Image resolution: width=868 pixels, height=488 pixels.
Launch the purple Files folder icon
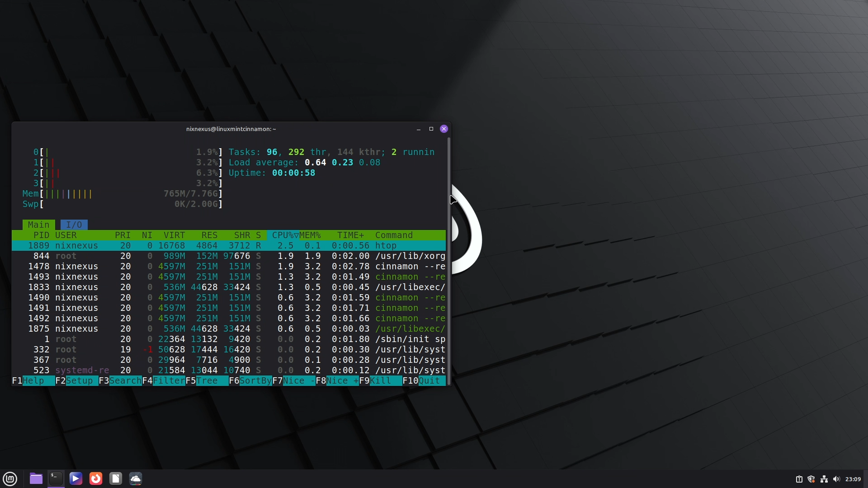click(36, 479)
